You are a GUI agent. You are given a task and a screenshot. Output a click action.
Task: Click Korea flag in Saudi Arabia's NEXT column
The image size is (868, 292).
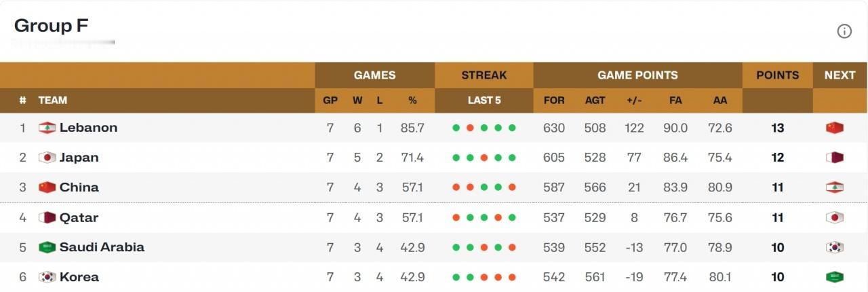pos(834,247)
